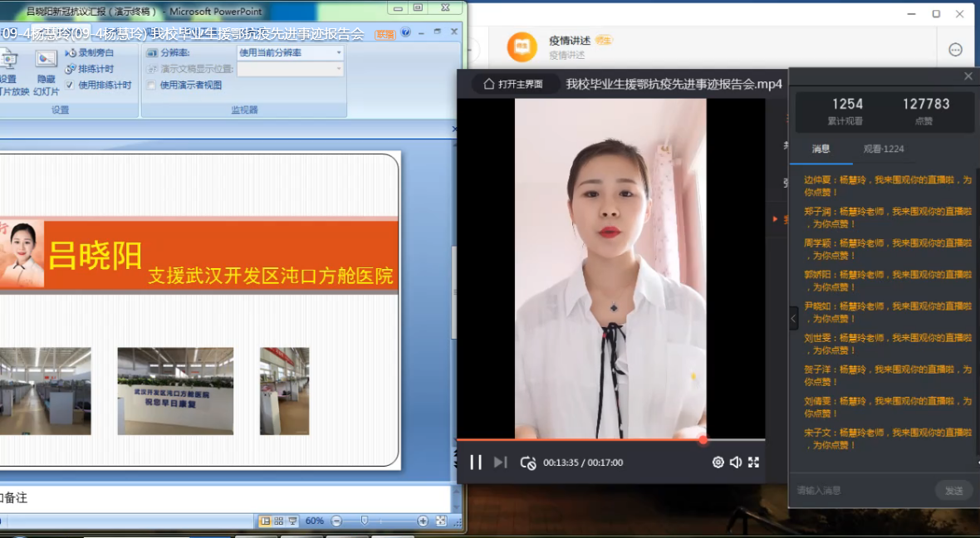The width and height of the screenshot is (980, 538).
Task: Mute the video player volume
Action: (x=736, y=462)
